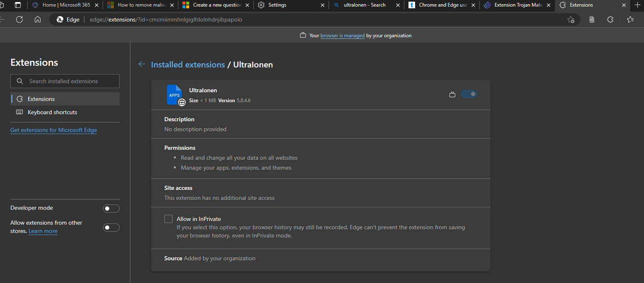
Task: Refresh the page with the reload icon
Action: pyautogui.click(x=19, y=19)
